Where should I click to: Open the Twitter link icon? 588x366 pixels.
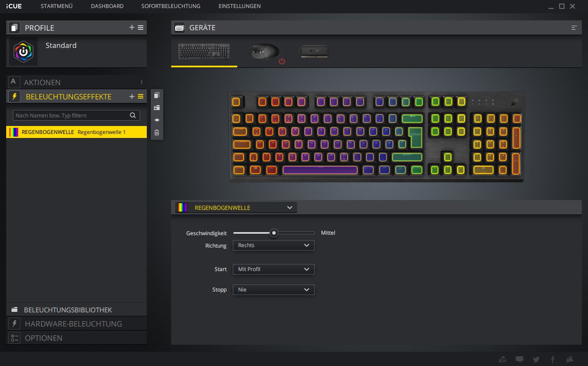536,359
